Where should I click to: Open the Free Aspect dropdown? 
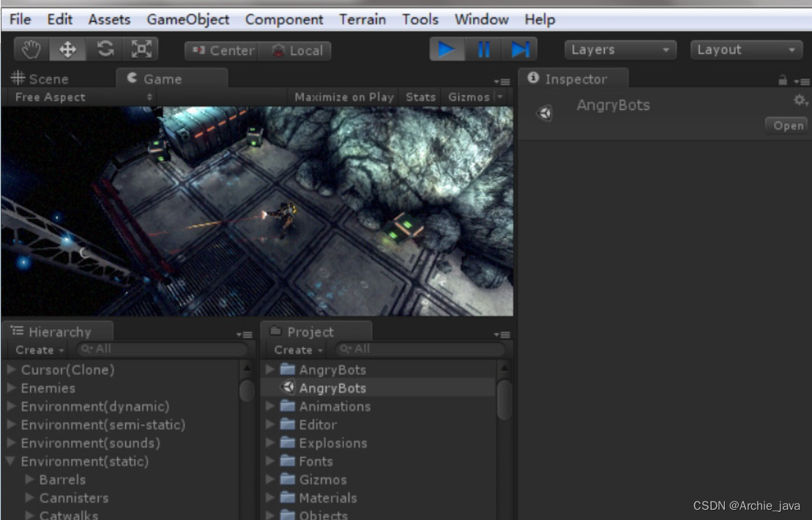click(83, 97)
